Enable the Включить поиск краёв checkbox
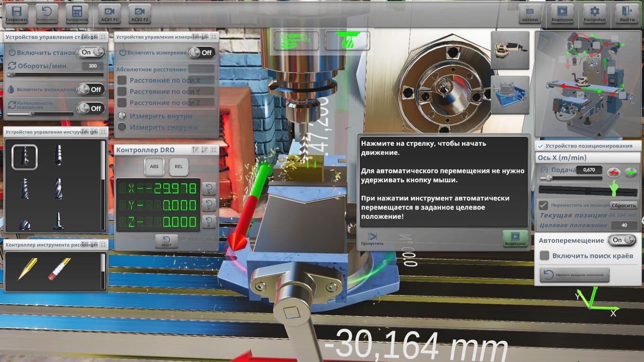This screenshot has height=362, width=644. point(545,256)
